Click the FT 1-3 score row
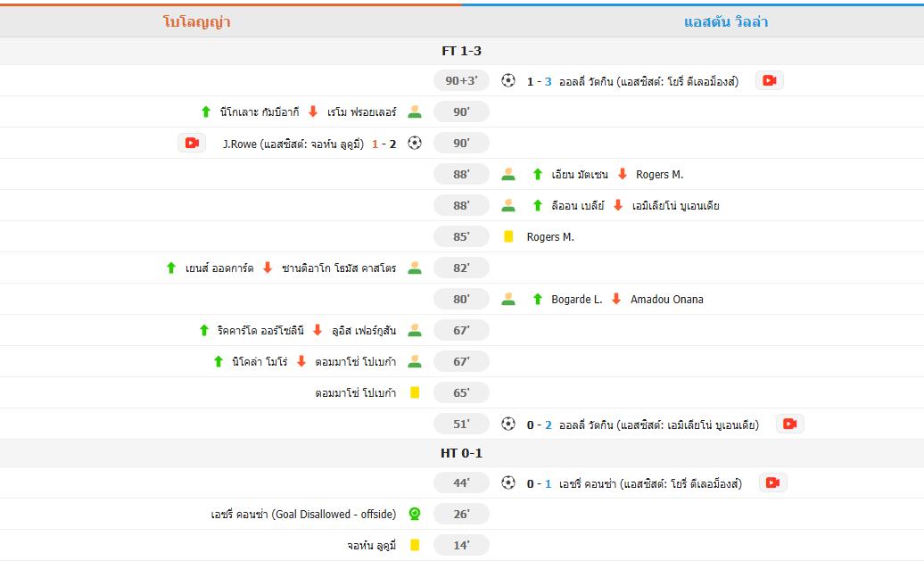 coord(461,51)
